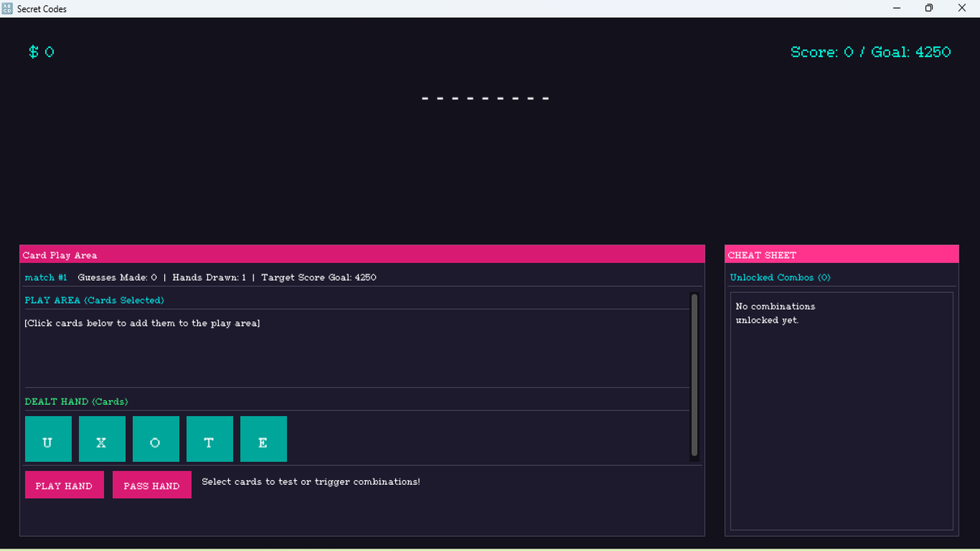The width and height of the screenshot is (980, 551).
Task: Click the CHEAT SHEET panel header
Action: 841,255
